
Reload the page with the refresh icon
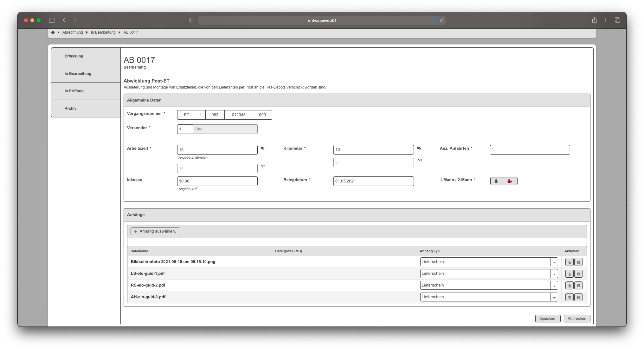[x=441, y=21]
